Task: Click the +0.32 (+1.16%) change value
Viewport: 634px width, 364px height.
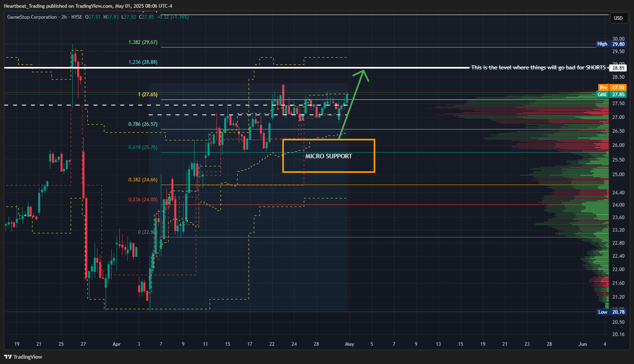Action: point(173,17)
